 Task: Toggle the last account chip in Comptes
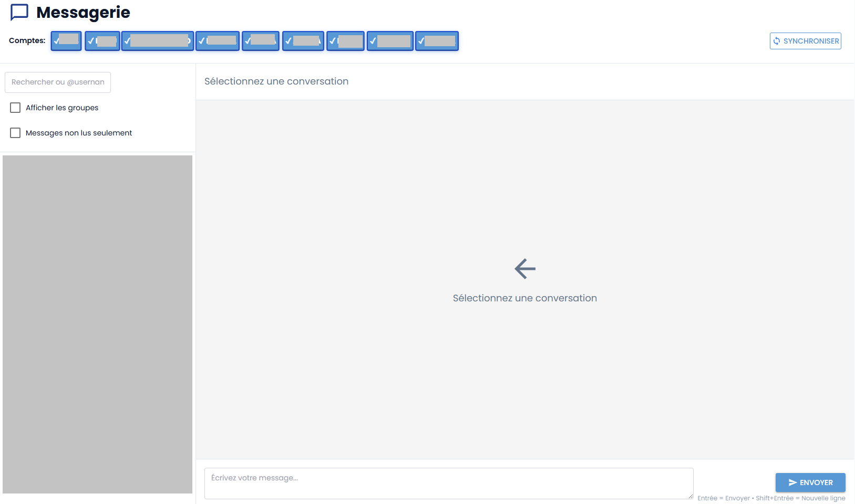click(x=437, y=41)
